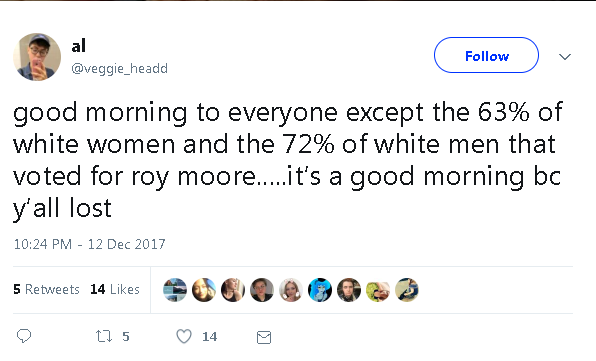Image resolution: width=596 pixels, height=361 pixels.
Task: Open the tweet options chevron next to Follow
Action: 565,57
